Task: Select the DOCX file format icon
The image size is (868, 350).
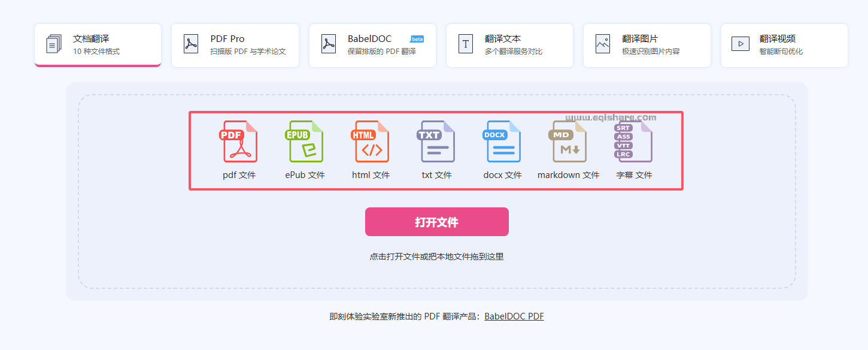Action: [502, 141]
